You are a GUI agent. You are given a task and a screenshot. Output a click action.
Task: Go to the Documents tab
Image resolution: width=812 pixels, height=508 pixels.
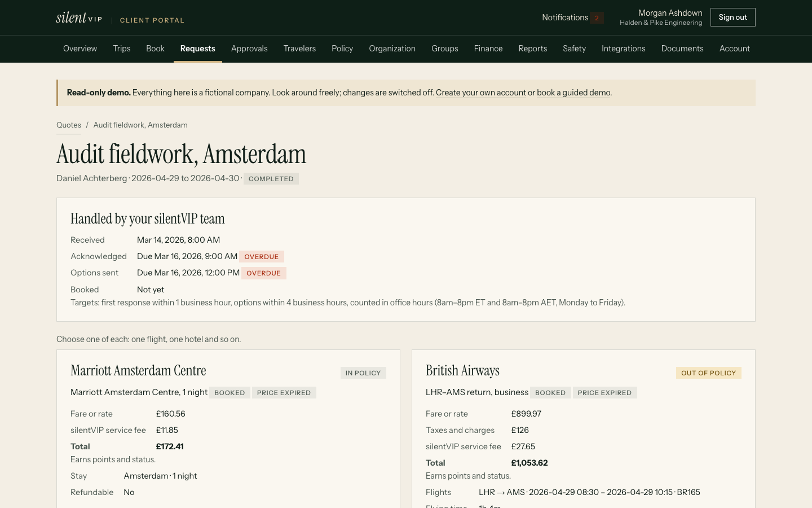[682, 49]
